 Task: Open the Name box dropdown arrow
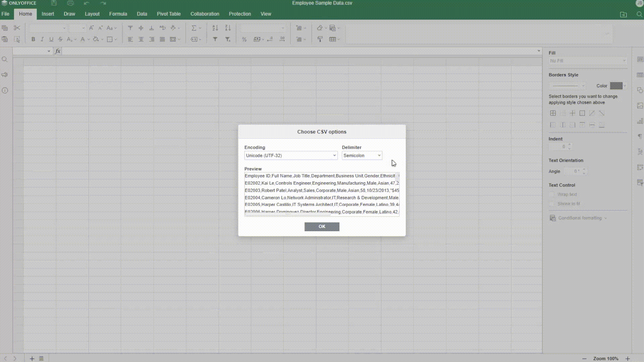pyautogui.click(x=49, y=51)
